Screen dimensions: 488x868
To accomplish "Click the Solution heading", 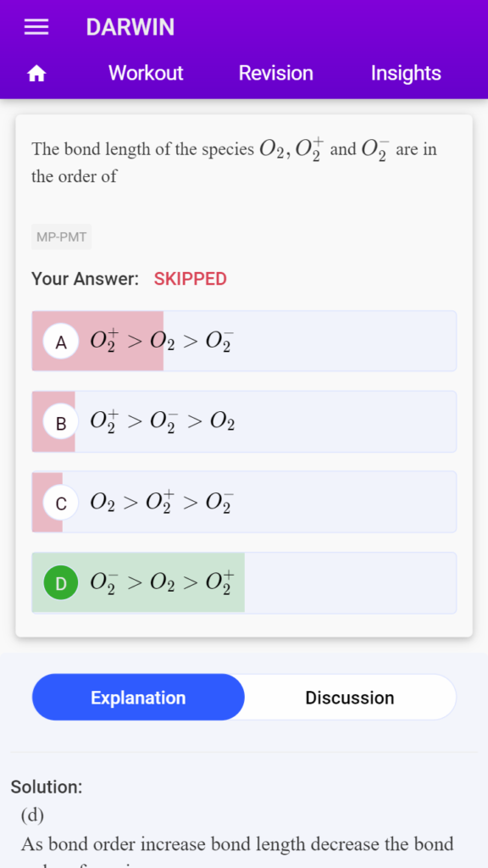I will 47,787.
